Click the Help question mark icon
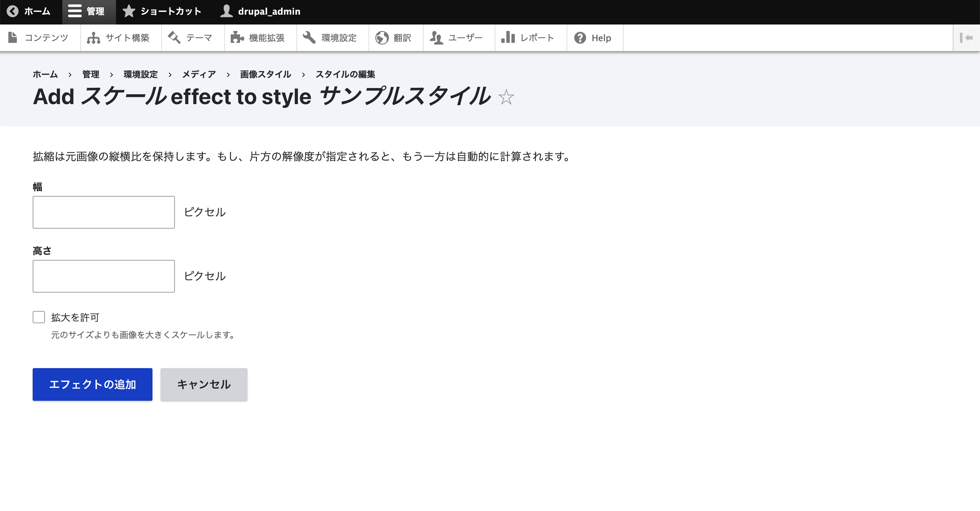This screenshot has width=980, height=511. (x=579, y=37)
